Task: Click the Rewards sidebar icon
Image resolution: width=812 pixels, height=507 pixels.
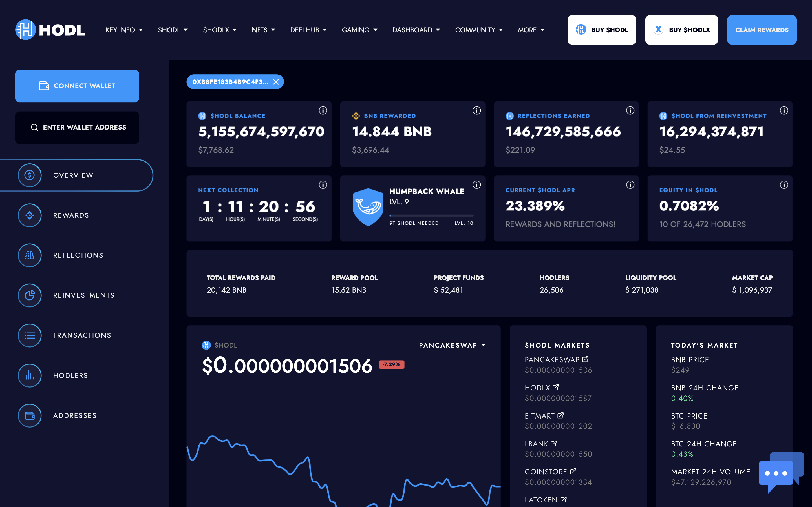Action: point(30,215)
